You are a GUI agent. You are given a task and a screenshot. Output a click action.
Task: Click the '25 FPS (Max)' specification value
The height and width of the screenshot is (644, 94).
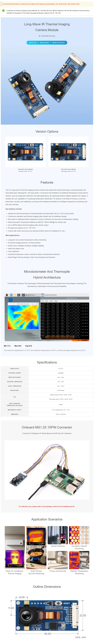click(61, 391)
